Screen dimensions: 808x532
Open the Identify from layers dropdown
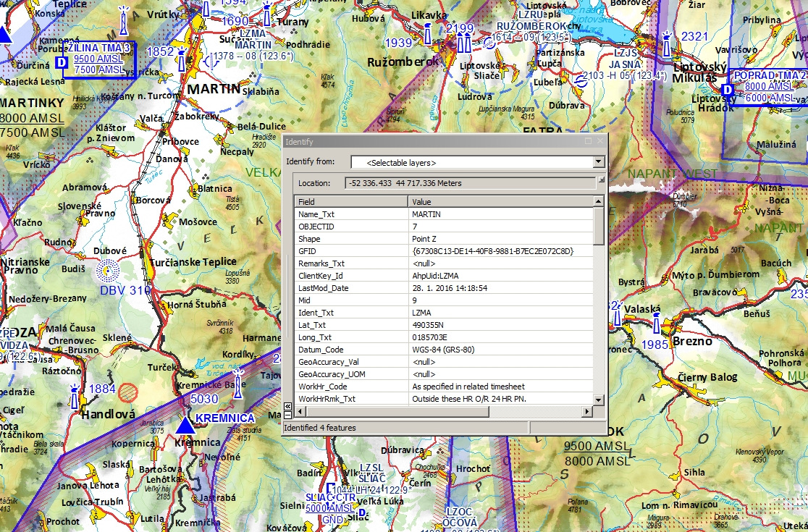[x=598, y=162]
